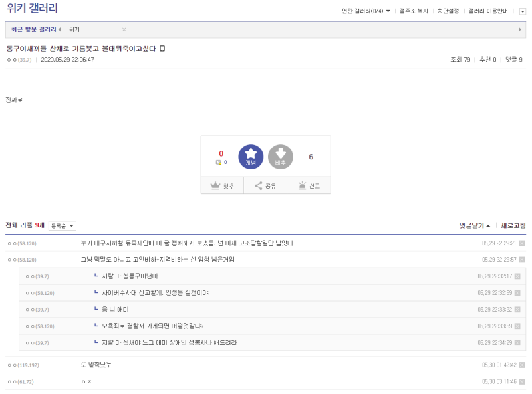Open the 갤러리 이용안내 link
Screen dimensions: 532x394
pos(488,11)
